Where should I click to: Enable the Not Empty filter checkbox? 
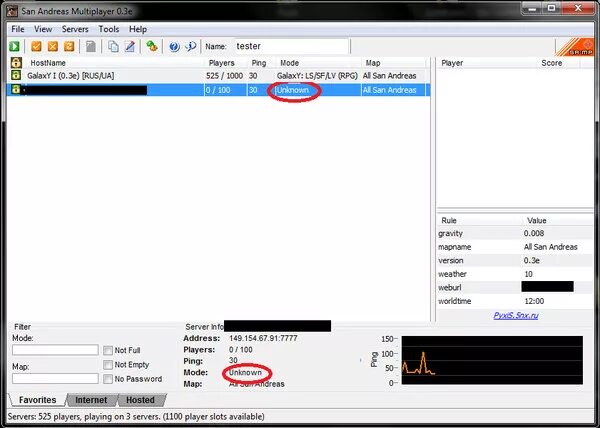pos(108,365)
